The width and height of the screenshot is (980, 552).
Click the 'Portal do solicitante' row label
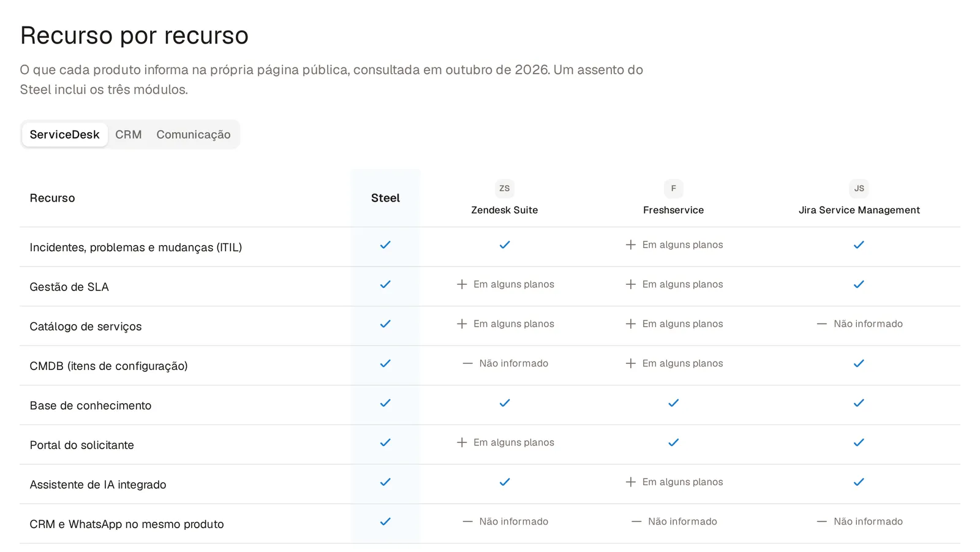(x=82, y=445)
